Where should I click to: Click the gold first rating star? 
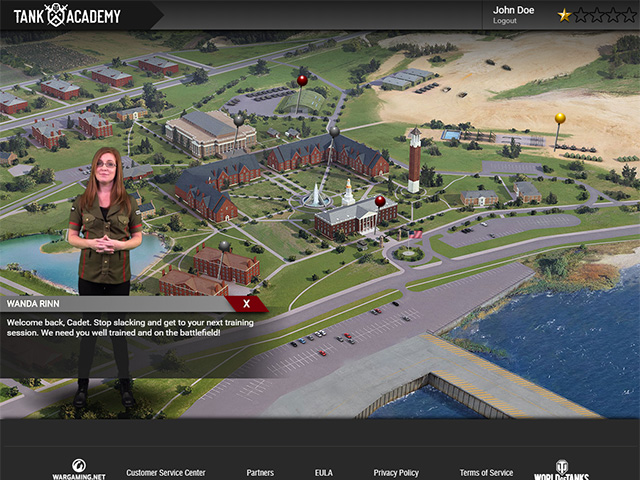(x=564, y=15)
